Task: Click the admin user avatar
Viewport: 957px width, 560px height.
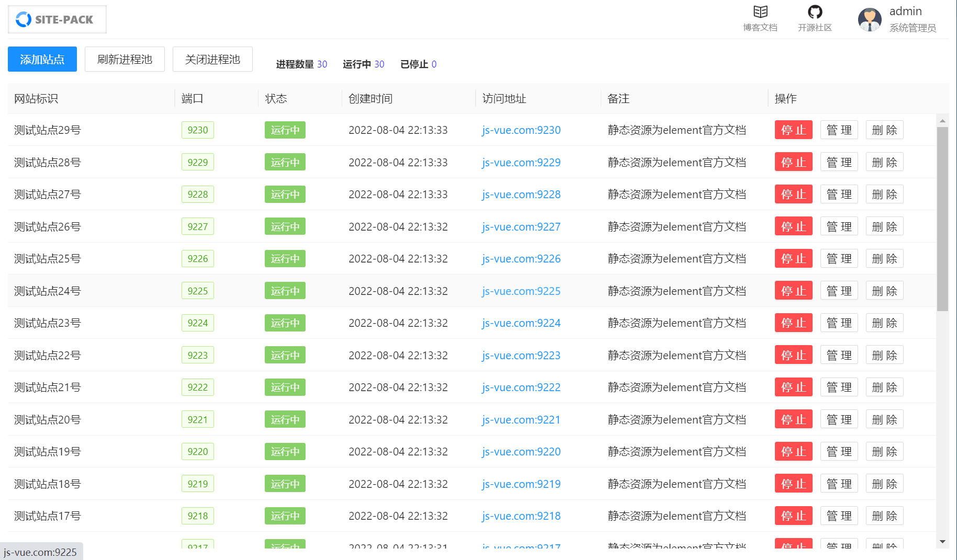Action: (869, 20)
